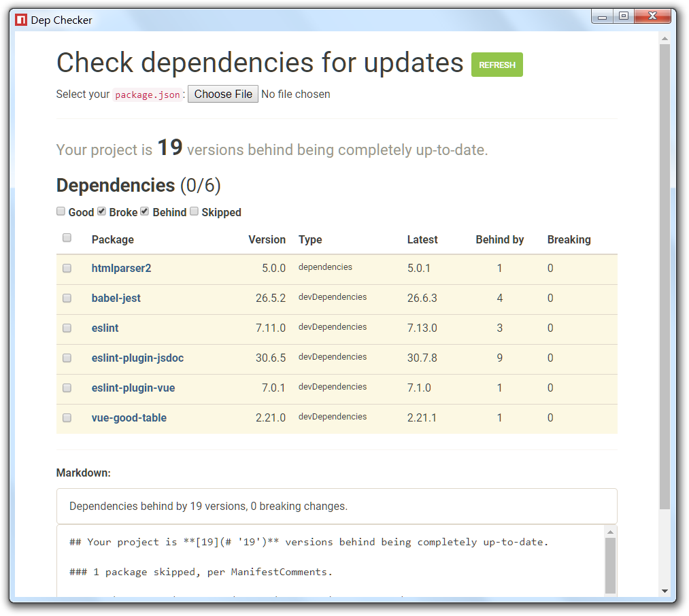Tick the checkbox for eslint row
Viewport: 689px width, 616px height.
[67, 328]
